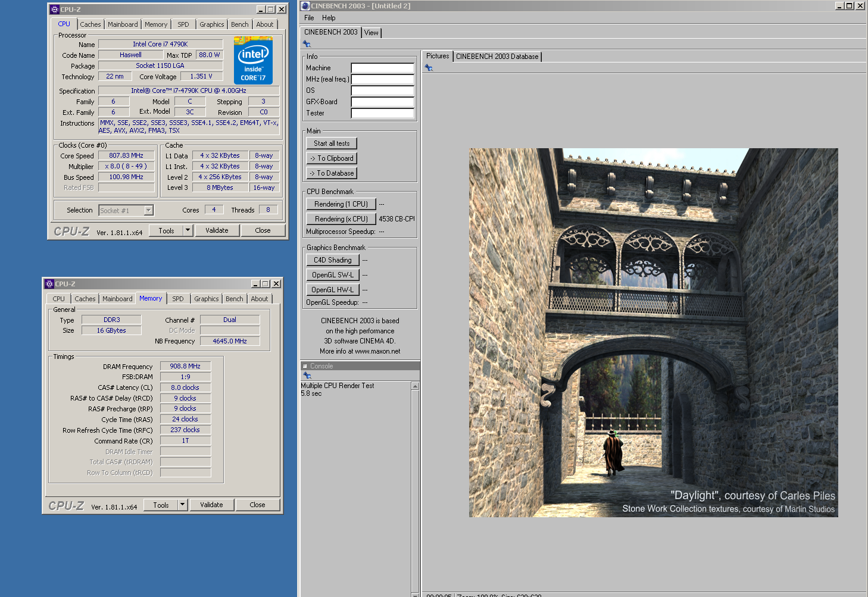
Task: Click the 4538 CB-CPU score text
Action: pyautogui.click(x=396, y=219)
